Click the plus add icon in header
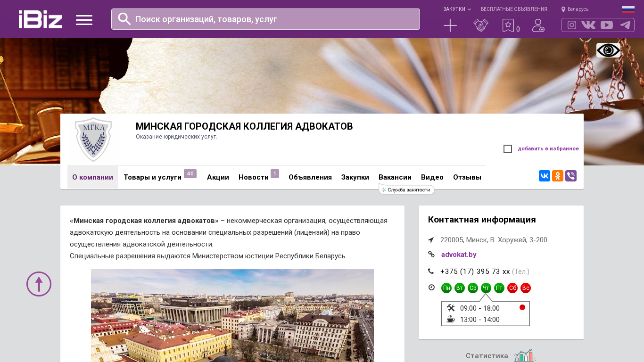644x362 pixels. pos(450,25)
